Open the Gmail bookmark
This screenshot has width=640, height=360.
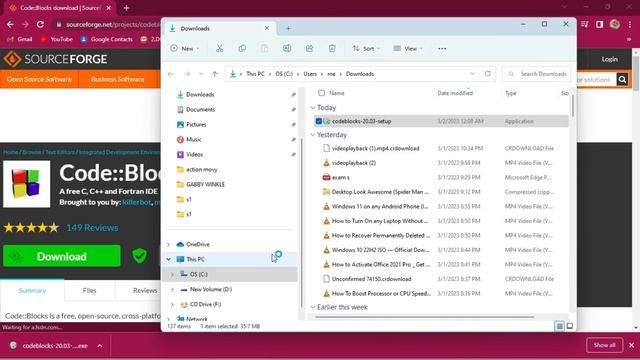coord(19,39)
